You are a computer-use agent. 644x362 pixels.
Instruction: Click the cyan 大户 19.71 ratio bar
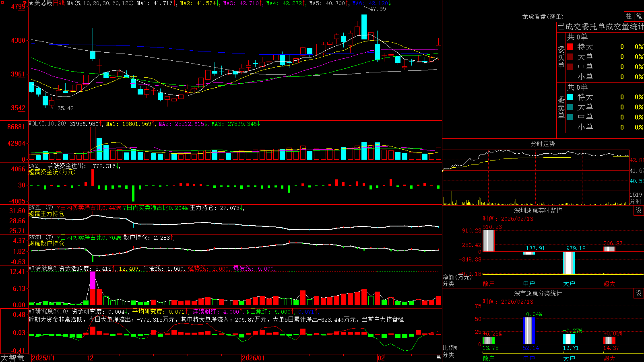point(569,339)
